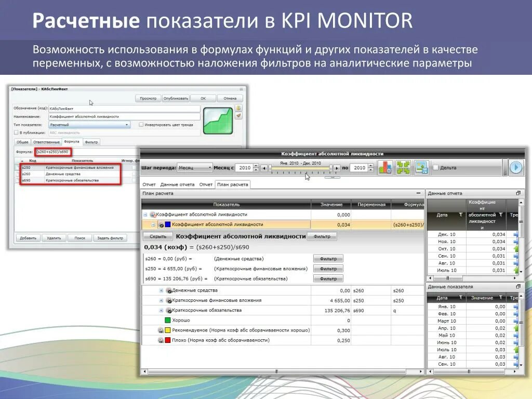Click gauge icon beside Денежные средства tree row
532x399 pixels.
tap(169, 290)
